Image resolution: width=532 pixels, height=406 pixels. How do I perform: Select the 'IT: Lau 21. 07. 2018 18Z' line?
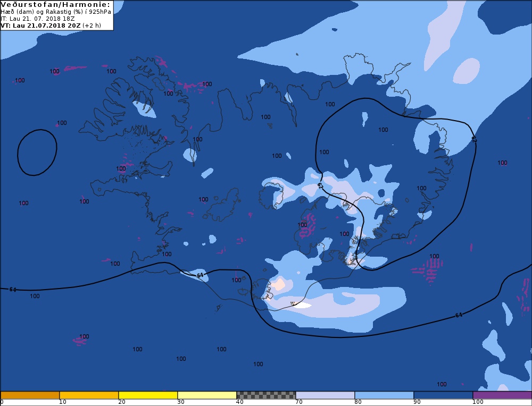pyautogui.click(x=38, y=18)
